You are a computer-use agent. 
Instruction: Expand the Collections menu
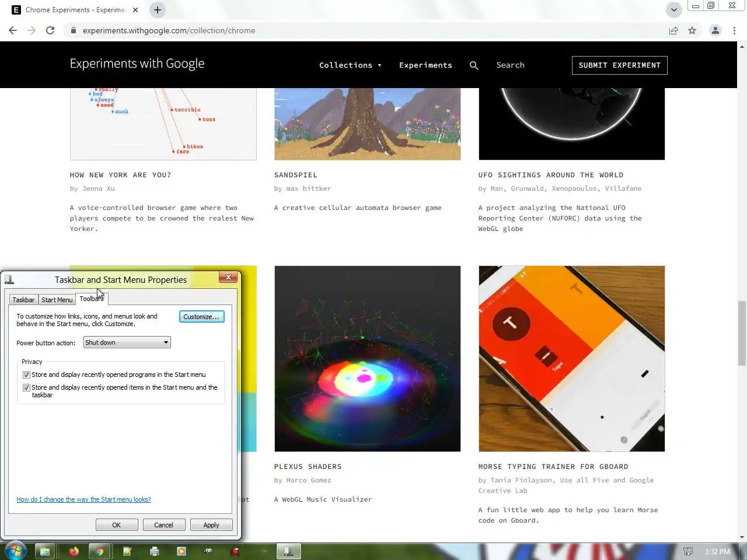350,65
